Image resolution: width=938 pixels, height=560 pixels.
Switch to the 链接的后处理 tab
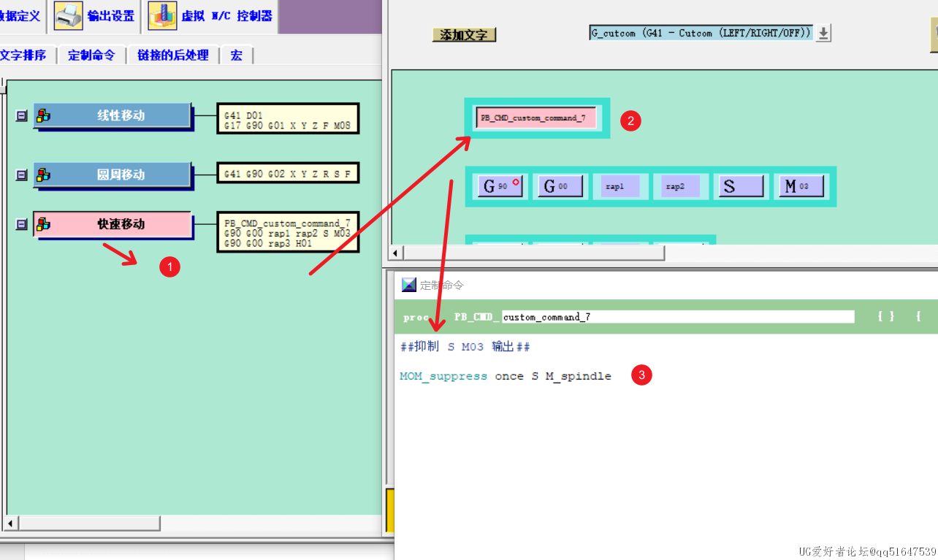[x=173, y=55]
